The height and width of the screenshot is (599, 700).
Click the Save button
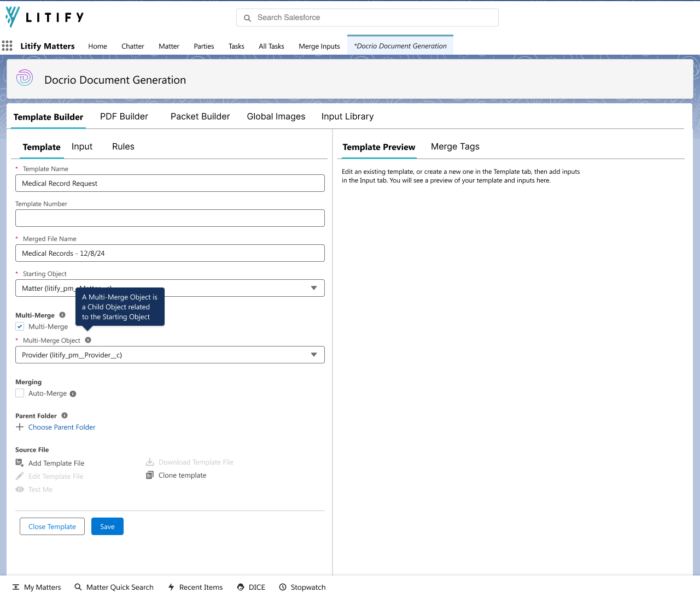(x=107, y=526)
